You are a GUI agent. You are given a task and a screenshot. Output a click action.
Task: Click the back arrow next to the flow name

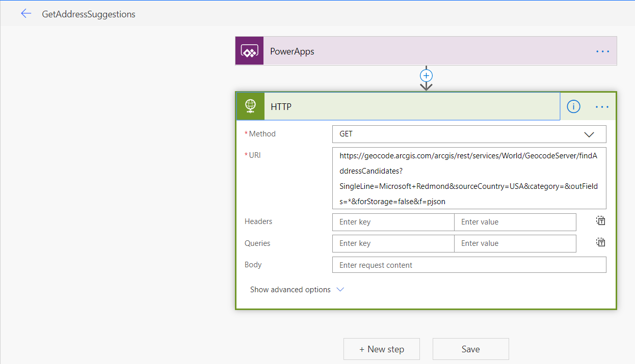point(26,14)
